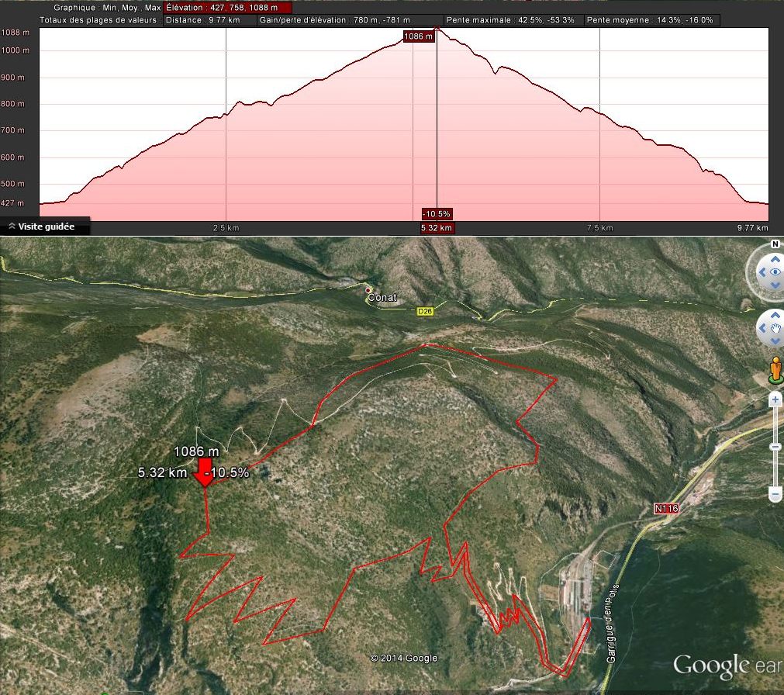
Task: Select the Élévation values header
Action: pos(227,7)
